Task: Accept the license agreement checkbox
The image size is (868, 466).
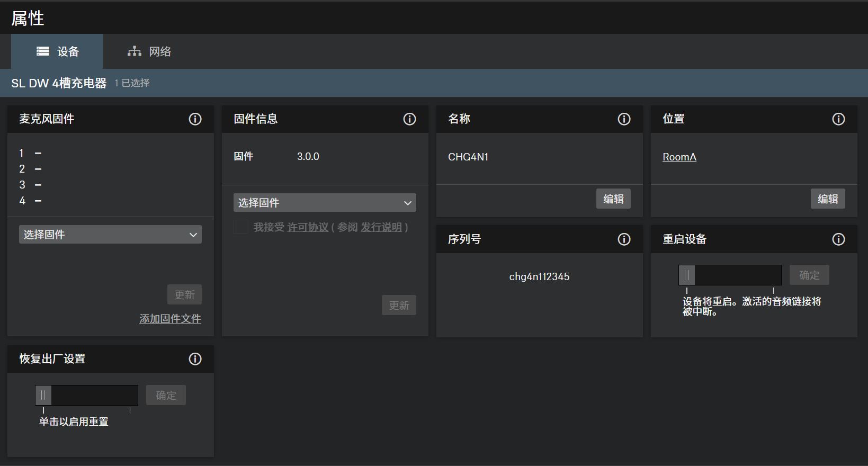Action: [240, 227]
